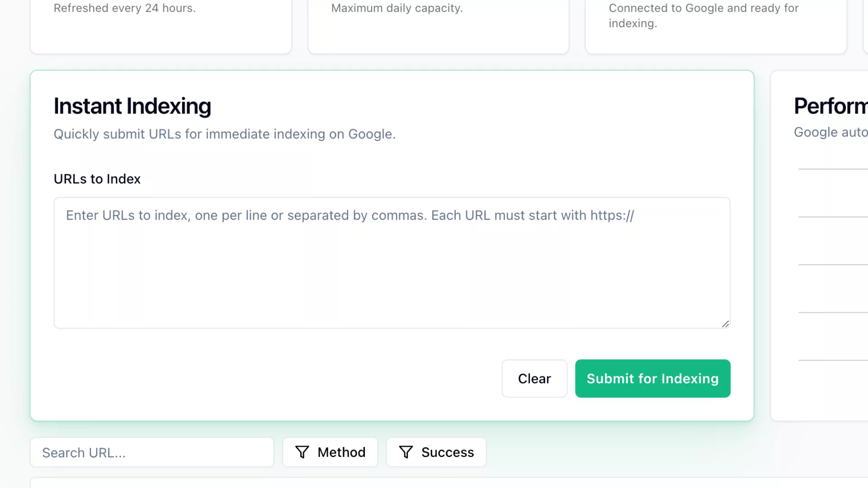
Task: Open the Success filter dropdown
Action: pyautogui.click(x=436, y=452)
